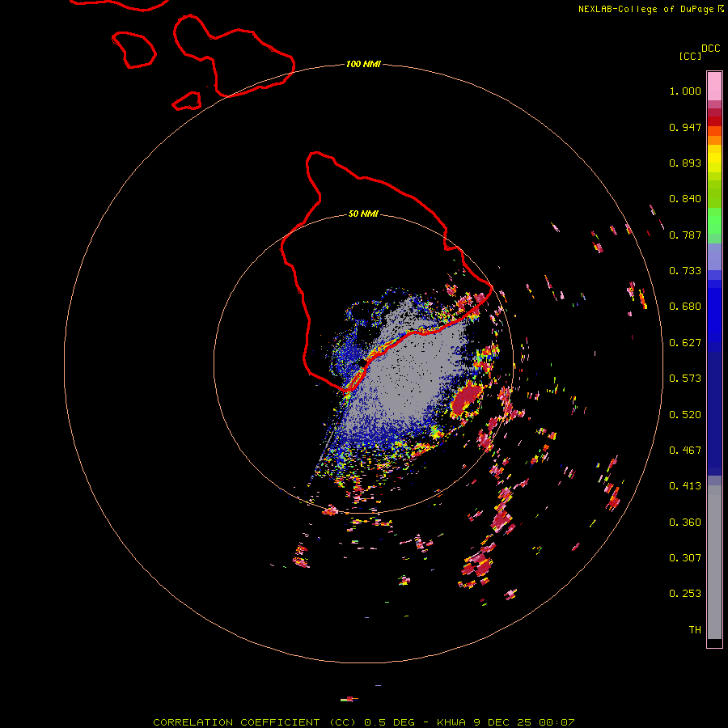Viewport: 728px width, 728px height.
Task: Click the 0.627 color scale value
Action: [x=685, y=343]
